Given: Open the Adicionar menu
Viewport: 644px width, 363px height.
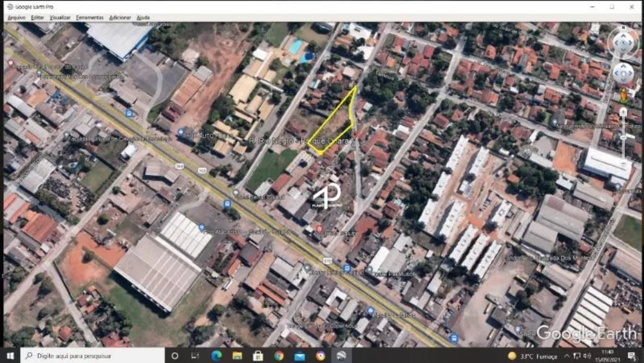Looking at the screenshot, I should pos(120,17).
